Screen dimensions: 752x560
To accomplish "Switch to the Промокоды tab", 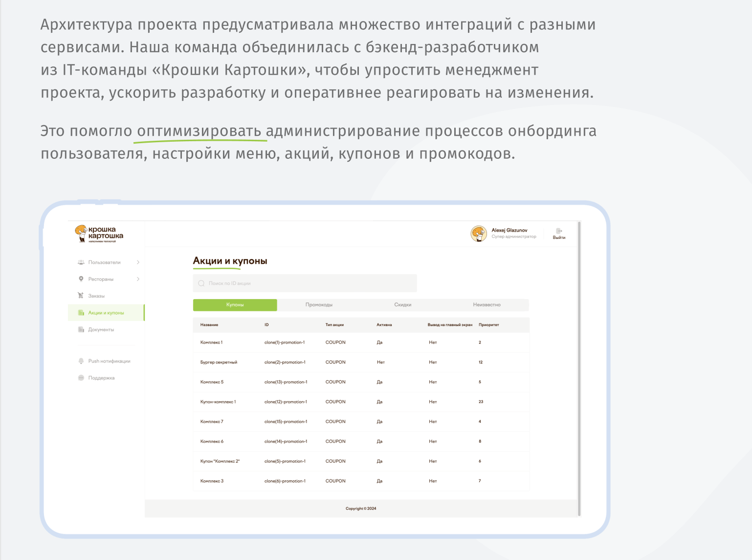I will tap(319, 305).
